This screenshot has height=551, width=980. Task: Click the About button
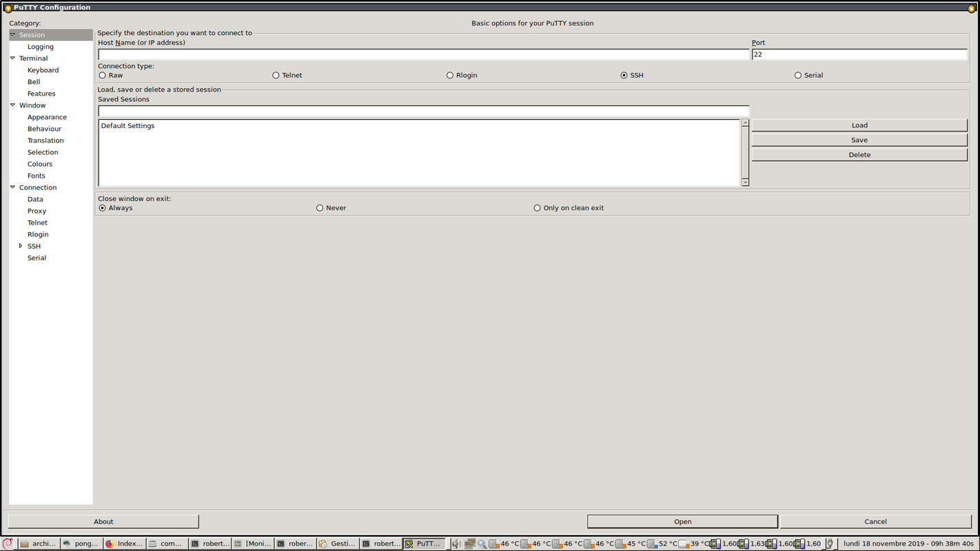pyautogui.click(x=103, y=521)
